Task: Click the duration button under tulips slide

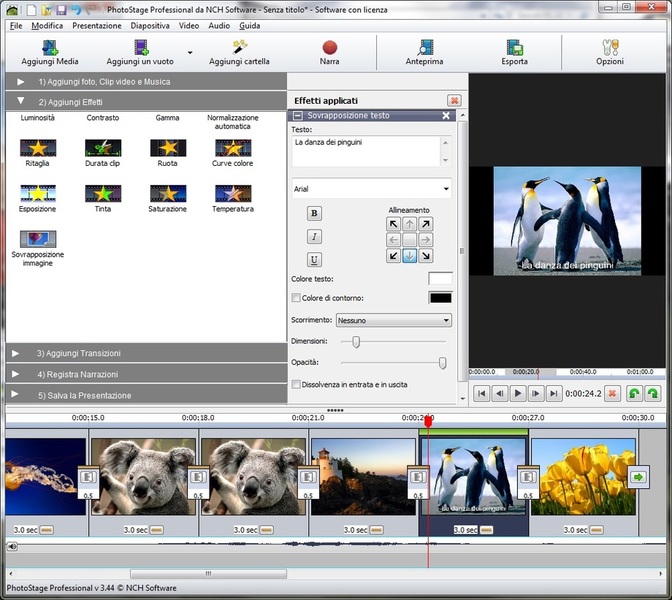Action: (596, 530)
